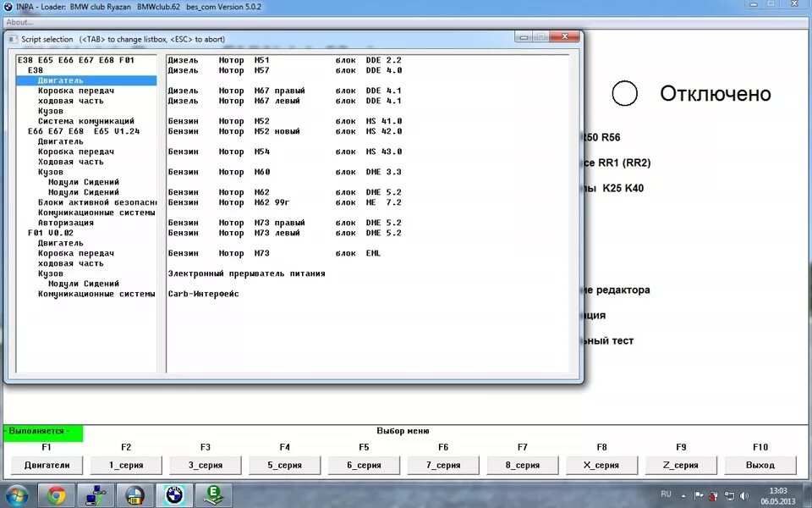Viewport: 812px width, 508px height.
Task: Close the Script selection dialog
Action: (564, 36)
